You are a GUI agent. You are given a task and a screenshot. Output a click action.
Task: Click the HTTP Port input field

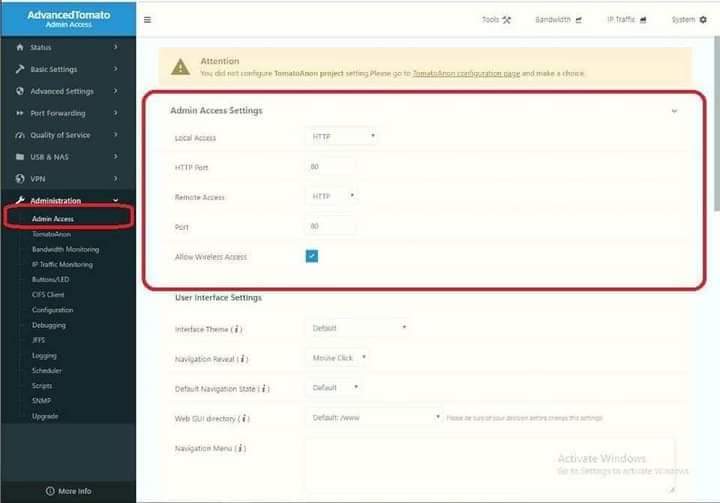[x=329, y=167]
